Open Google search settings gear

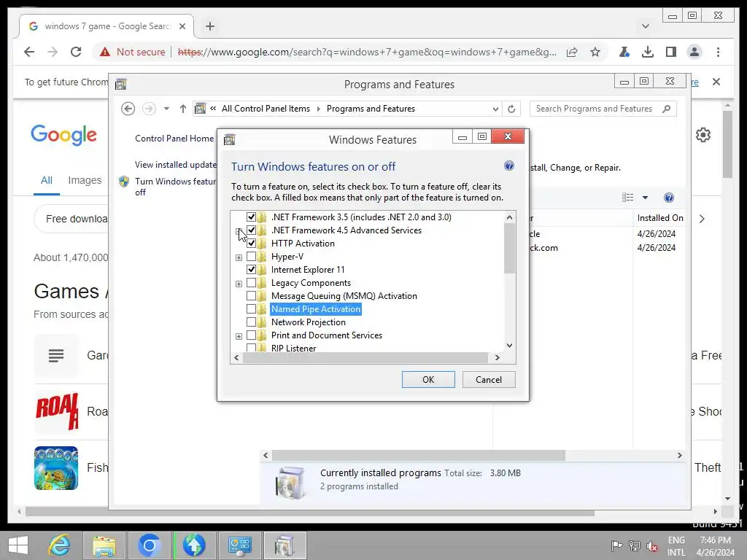click(703, 135)
